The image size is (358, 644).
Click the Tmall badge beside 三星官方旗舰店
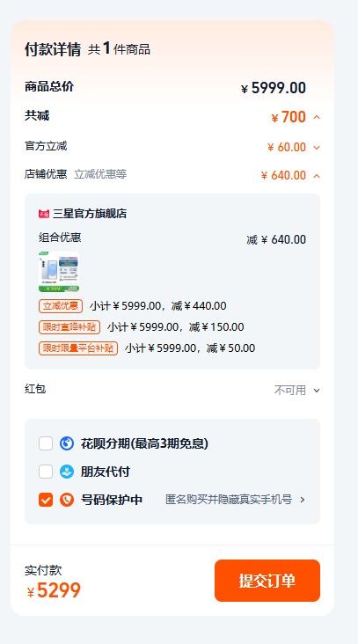click(44, 214)
